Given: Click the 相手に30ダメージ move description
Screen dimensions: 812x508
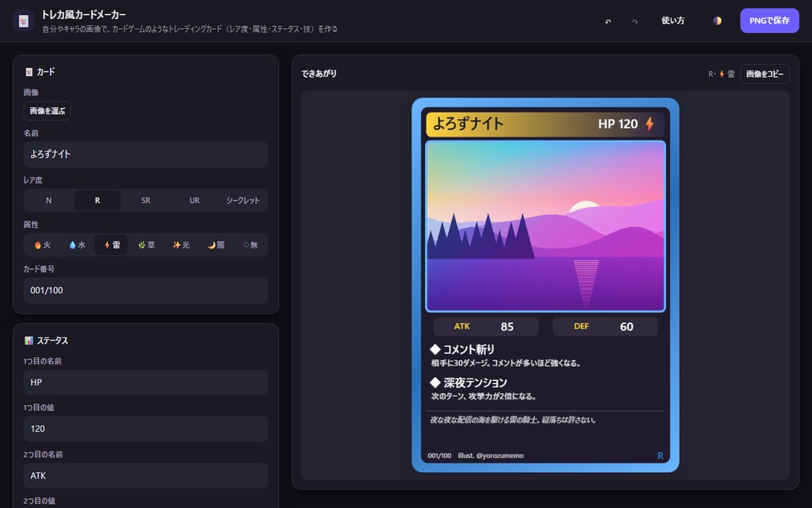Looking at the screenshot, I should point(506,363).
